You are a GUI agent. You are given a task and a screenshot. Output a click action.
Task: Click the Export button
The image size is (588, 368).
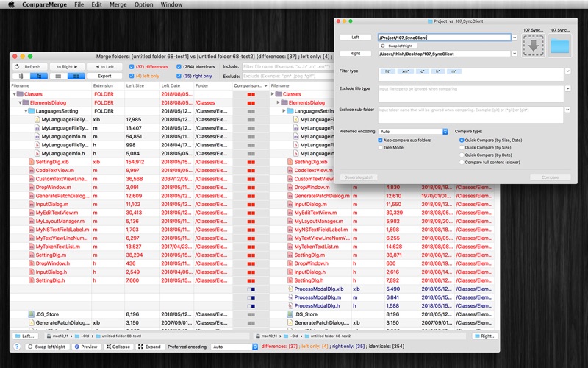pos(104,76)
